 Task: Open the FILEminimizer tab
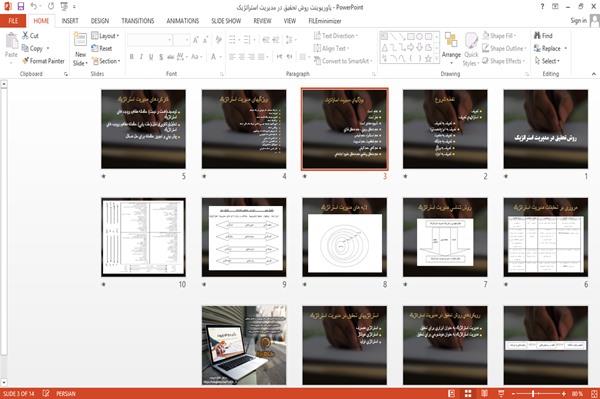[x=325, y=21]
